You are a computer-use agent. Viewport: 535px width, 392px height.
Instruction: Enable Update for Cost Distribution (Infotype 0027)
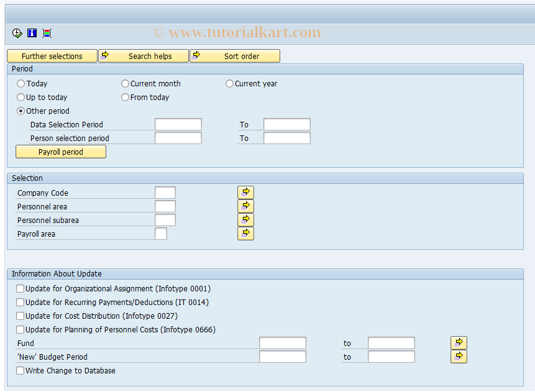click(20, 316)
